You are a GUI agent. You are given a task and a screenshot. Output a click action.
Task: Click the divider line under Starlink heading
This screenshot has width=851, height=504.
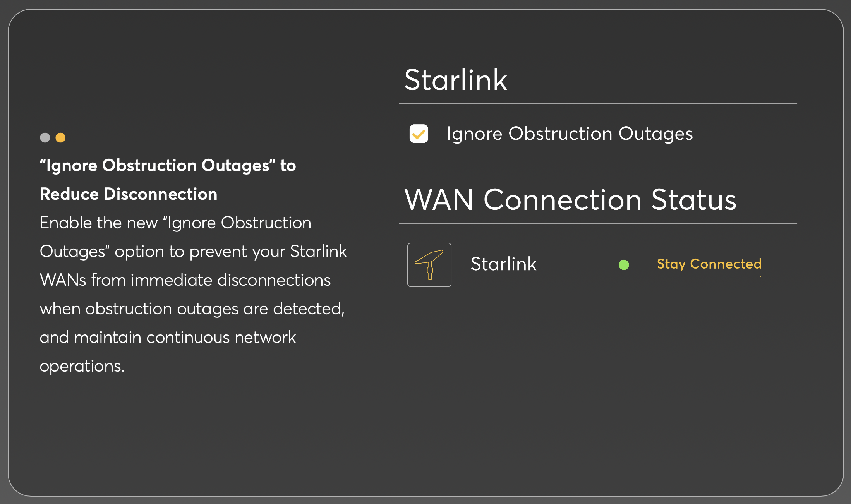coord(598,103)
